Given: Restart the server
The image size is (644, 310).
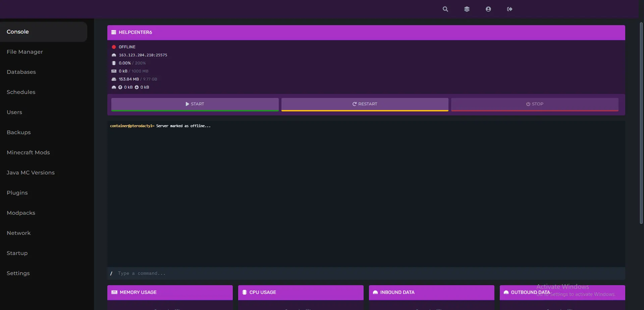Looking at the screenshot, I should point(364,104).
